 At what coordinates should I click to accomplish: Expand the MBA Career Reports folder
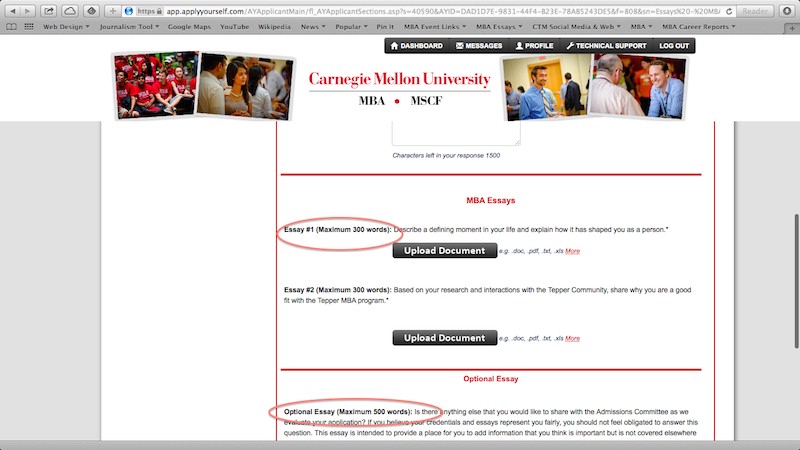pos(698,27)
